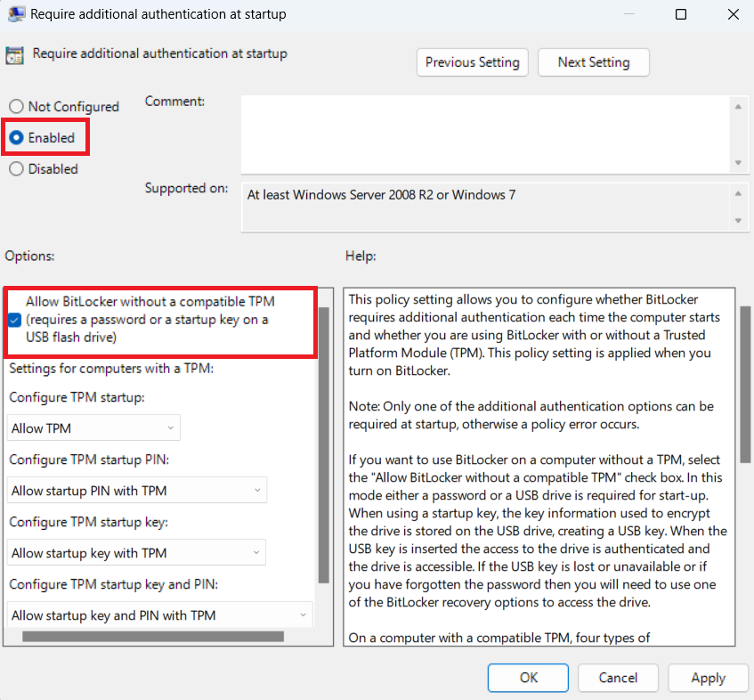Select the Not Configured radio button
The width and height of the screenshot is (754, 700).
click(x=16, y=106)
